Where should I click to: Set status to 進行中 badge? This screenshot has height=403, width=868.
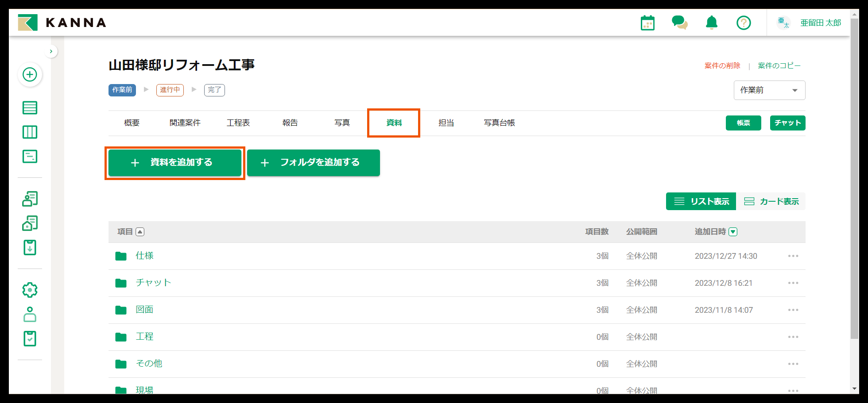[x=170, y=90]
